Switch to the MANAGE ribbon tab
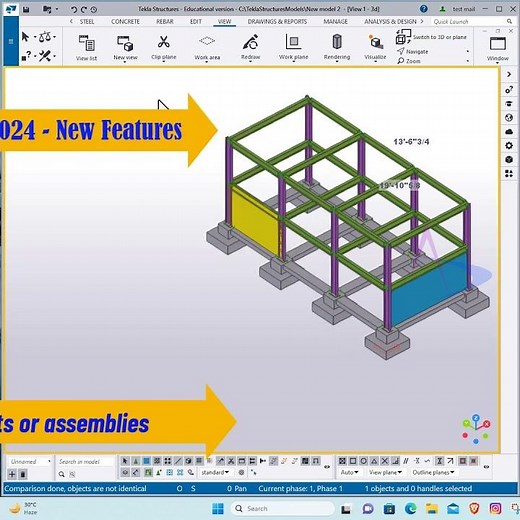Image resolution: width=520 pixels, height=520 pixels. point(335,22)
